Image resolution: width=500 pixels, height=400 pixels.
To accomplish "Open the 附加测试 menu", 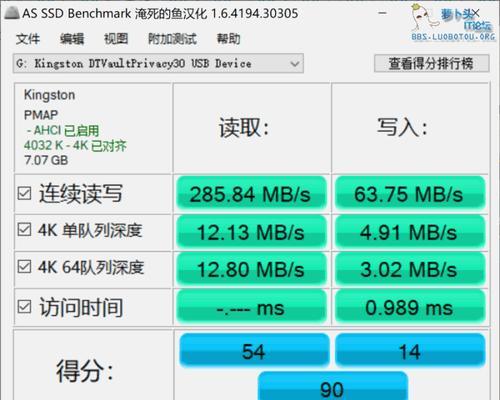I will tap(172, 39).
